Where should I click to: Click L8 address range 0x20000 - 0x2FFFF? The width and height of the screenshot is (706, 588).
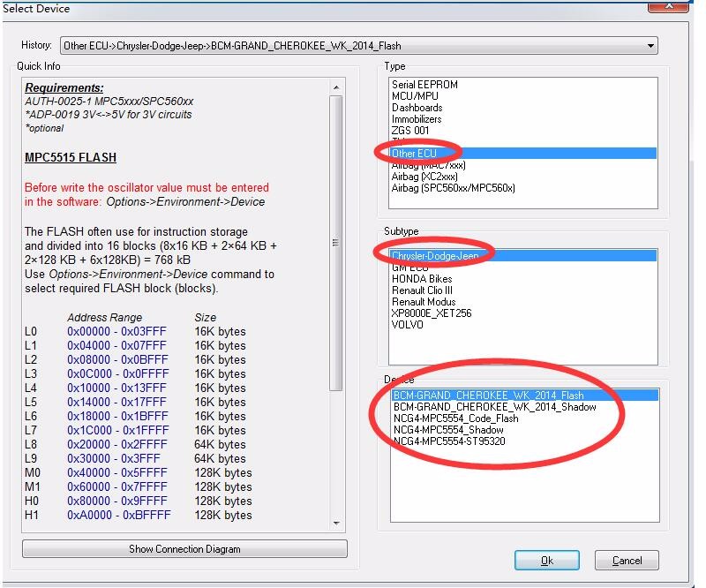click(116, 445)
